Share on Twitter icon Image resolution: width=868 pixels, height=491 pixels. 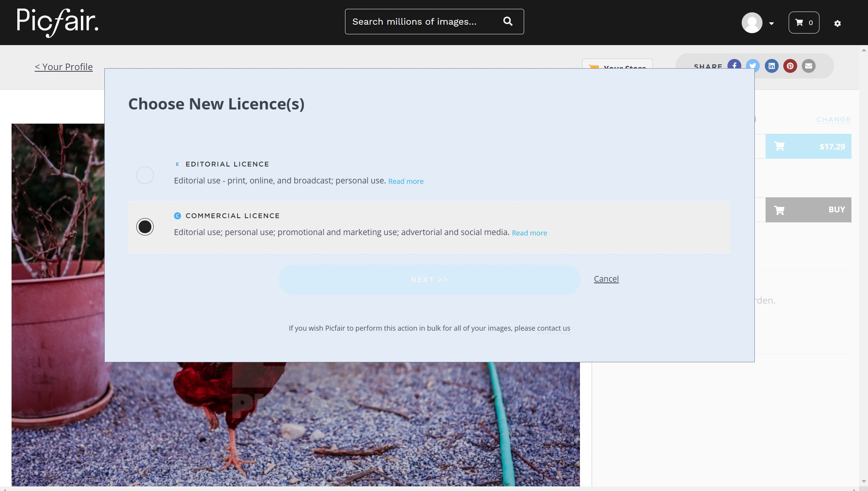pos(753,64)
